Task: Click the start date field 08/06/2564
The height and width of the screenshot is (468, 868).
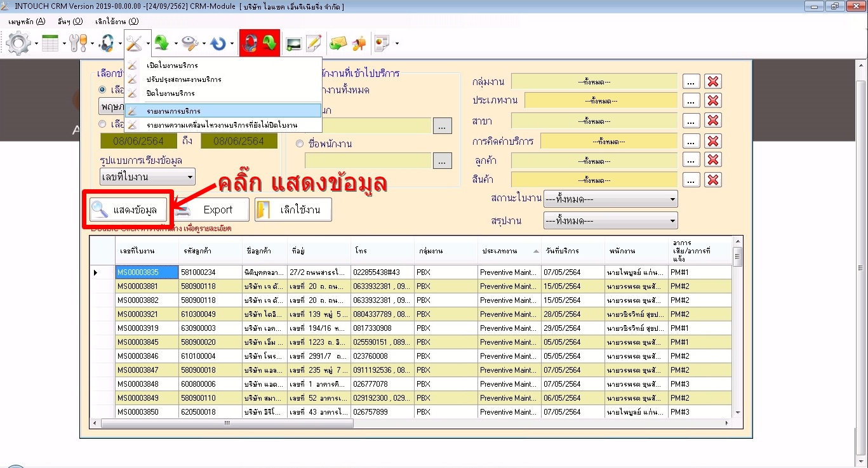Action: pyautogui.click(x=140, y=141)
